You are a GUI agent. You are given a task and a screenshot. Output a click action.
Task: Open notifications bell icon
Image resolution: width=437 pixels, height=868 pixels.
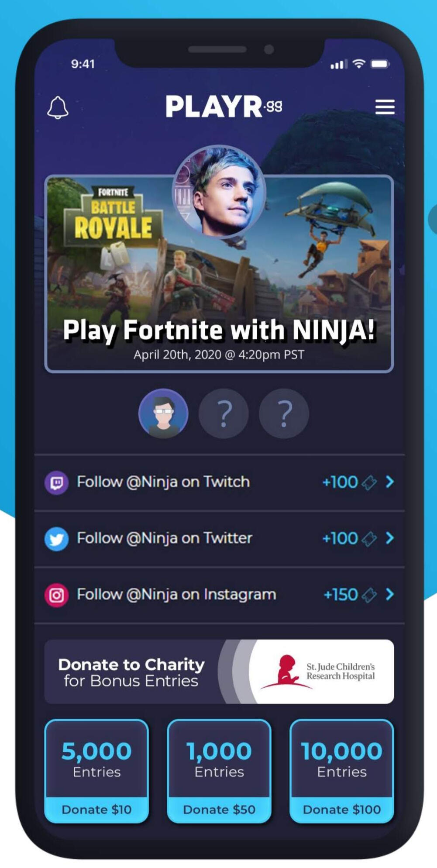pos(58,107)
